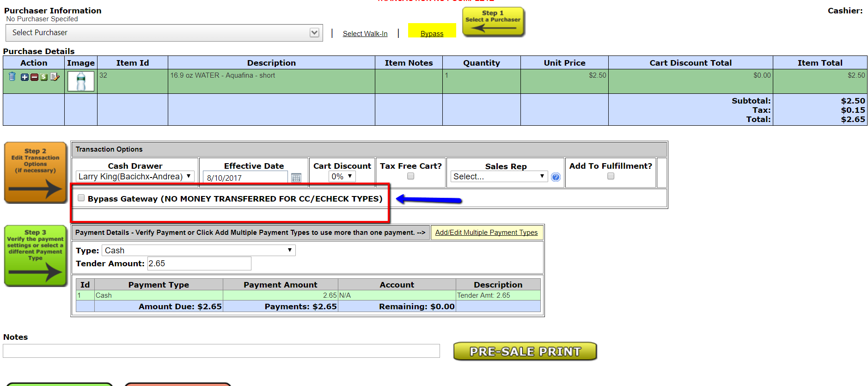Toggle the Bypass Gateway checkbox
The width and height of the screenshot is (868, 386).
(x=81, y=198)
